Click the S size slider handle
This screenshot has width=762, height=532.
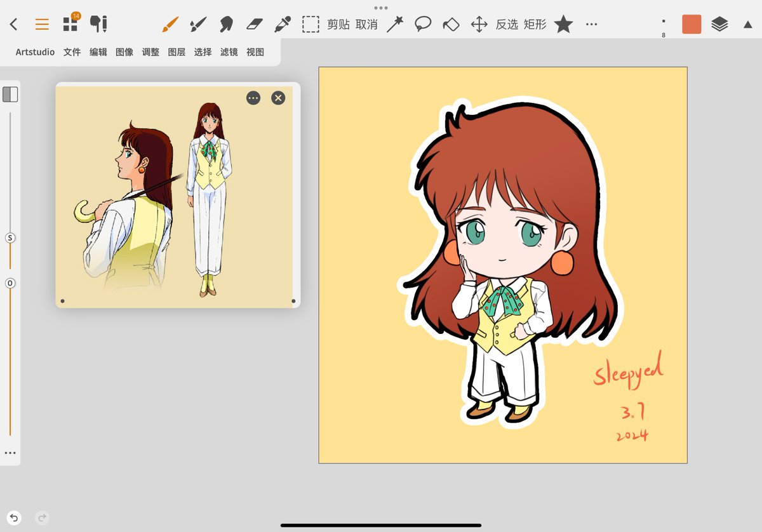tap(10, 238)
